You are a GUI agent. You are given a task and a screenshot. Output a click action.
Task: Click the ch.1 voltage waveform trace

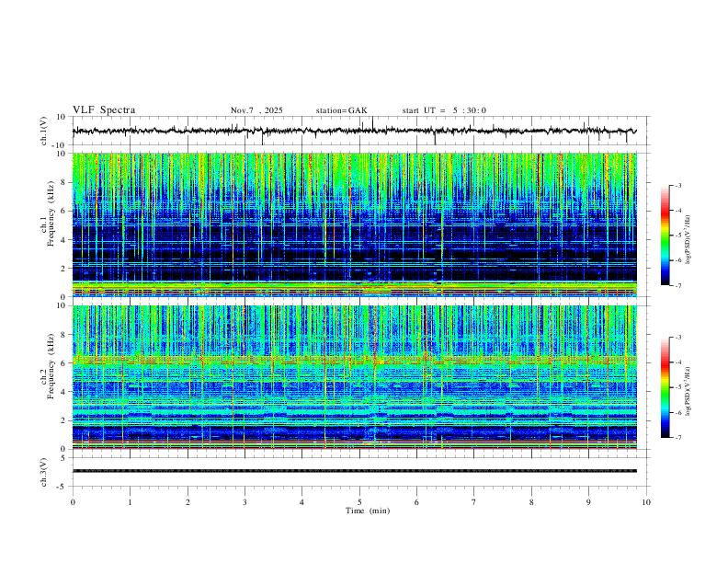[x=354, y=131]
